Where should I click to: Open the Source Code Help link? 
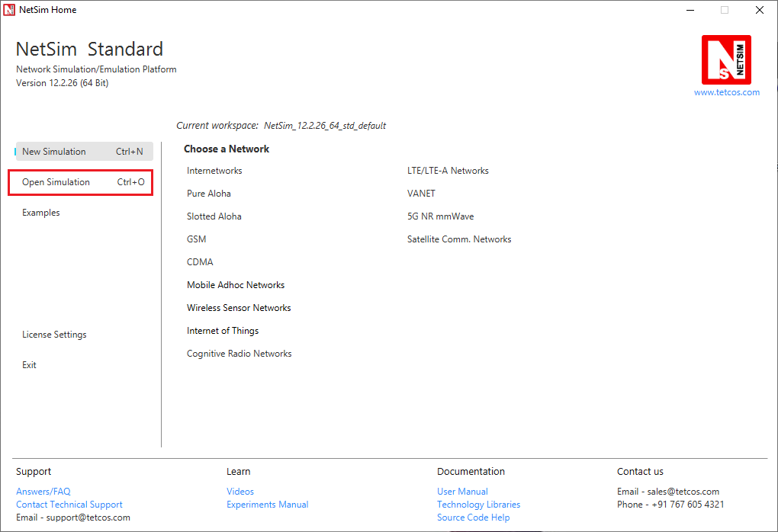474,517
